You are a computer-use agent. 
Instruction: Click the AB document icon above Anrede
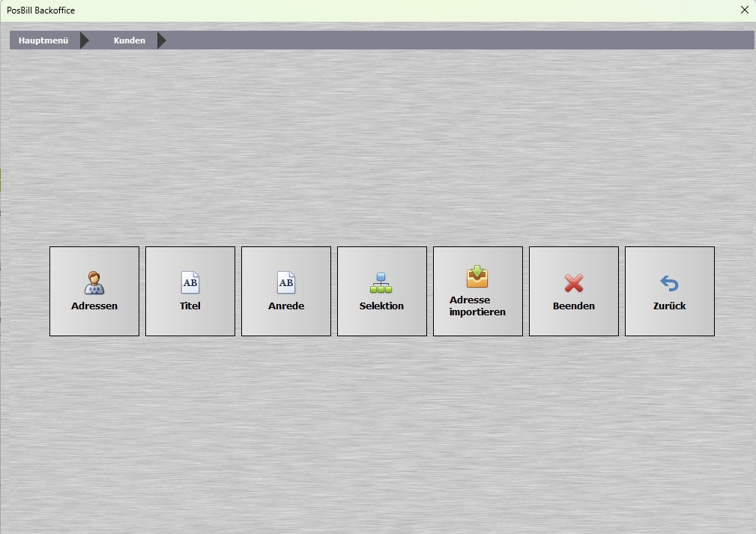pos(286,283)
